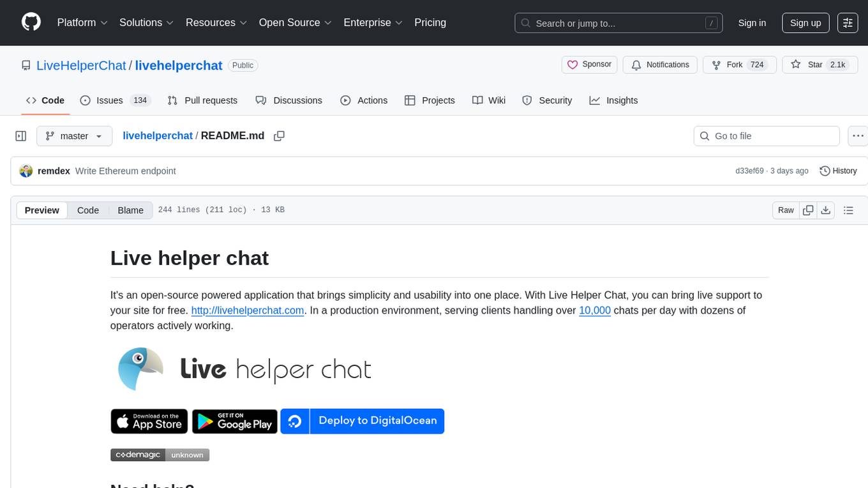Focus the Go to file field

767,136
